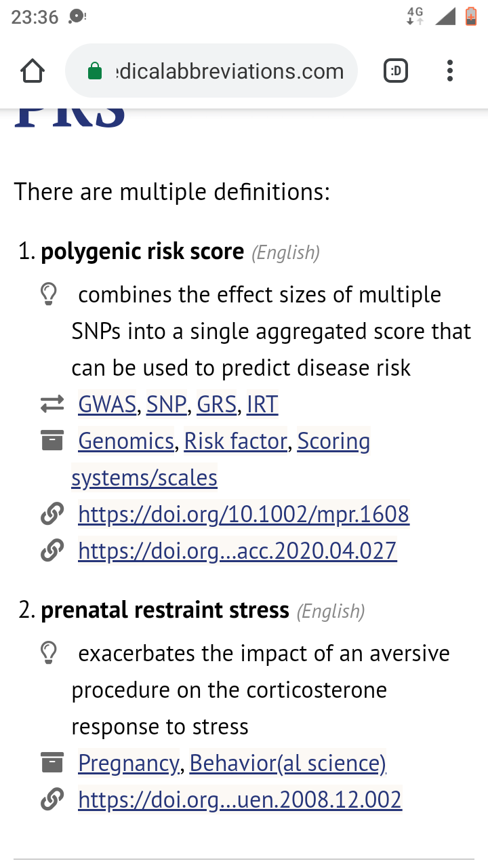Open the tab switcher button
The width and height of the screenshot is (488, 868).
click(x=396, y=71)
